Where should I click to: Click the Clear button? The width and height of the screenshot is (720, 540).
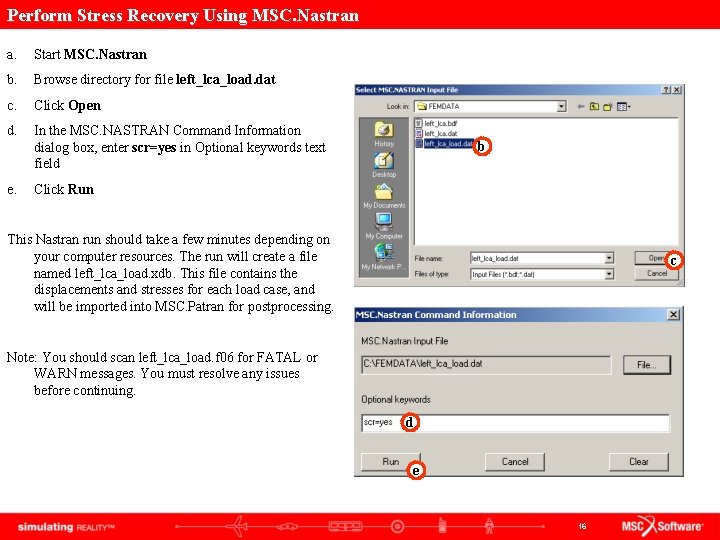639,462
